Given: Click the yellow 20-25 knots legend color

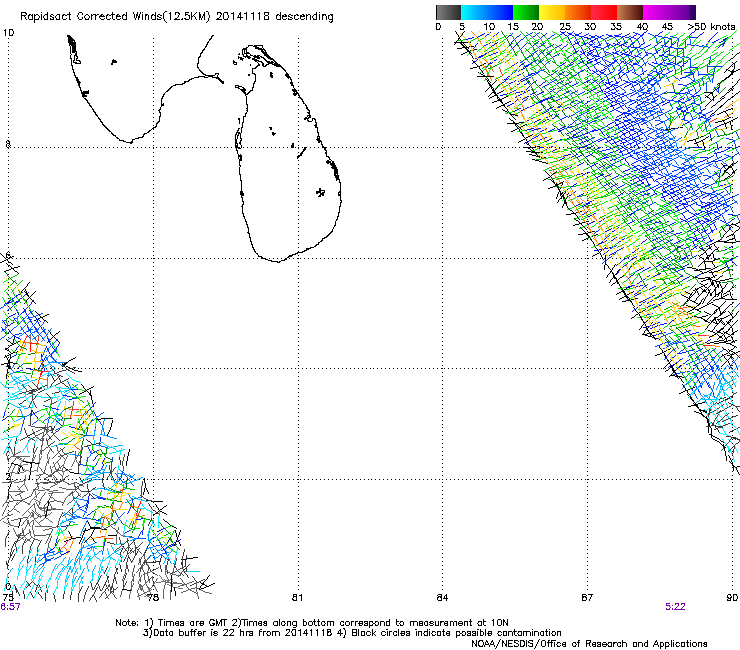Looking at the screenshot, I should click(552, 12).
